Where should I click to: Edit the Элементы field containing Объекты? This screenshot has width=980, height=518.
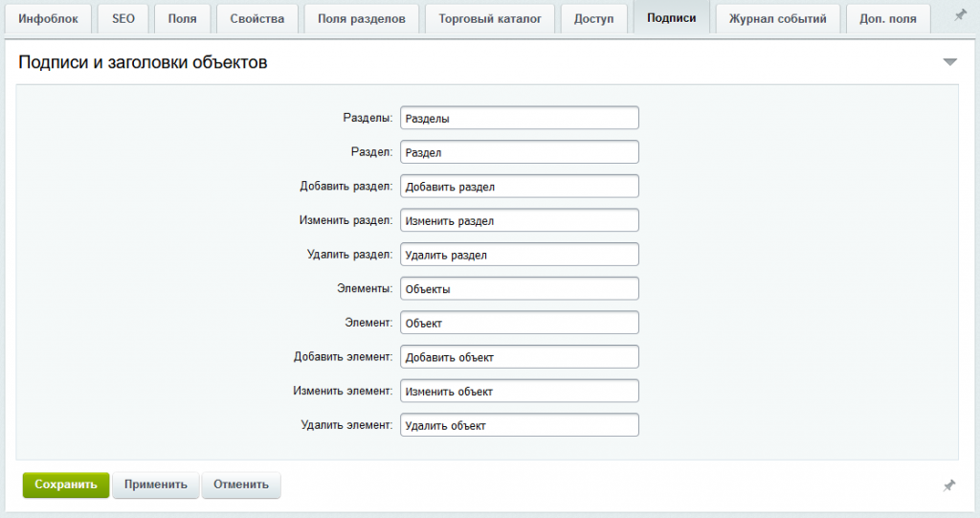(x=520, y=288)
